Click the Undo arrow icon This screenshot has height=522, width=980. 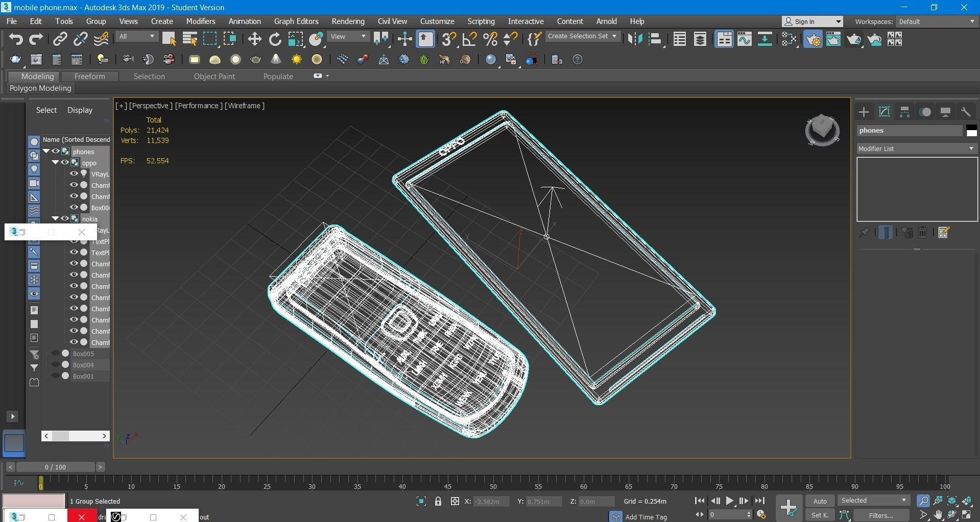point(15,39)
